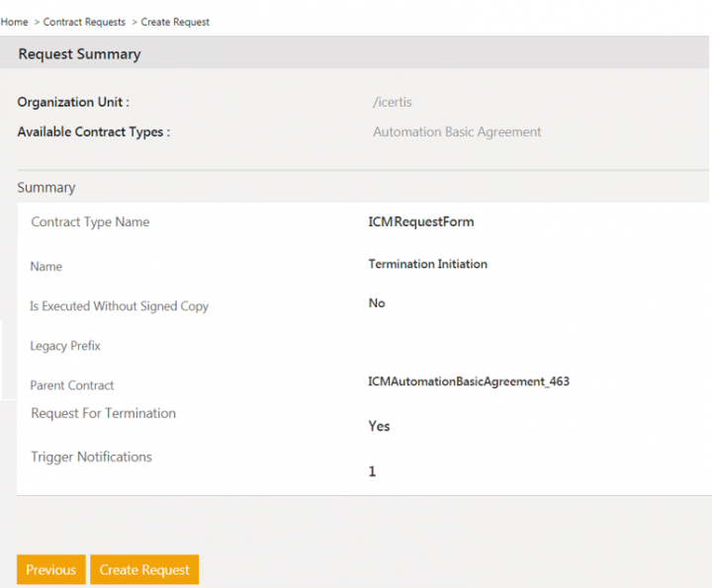Select the Create Request breadcrumb text
712x588 pixels.
tap(175, 22)
